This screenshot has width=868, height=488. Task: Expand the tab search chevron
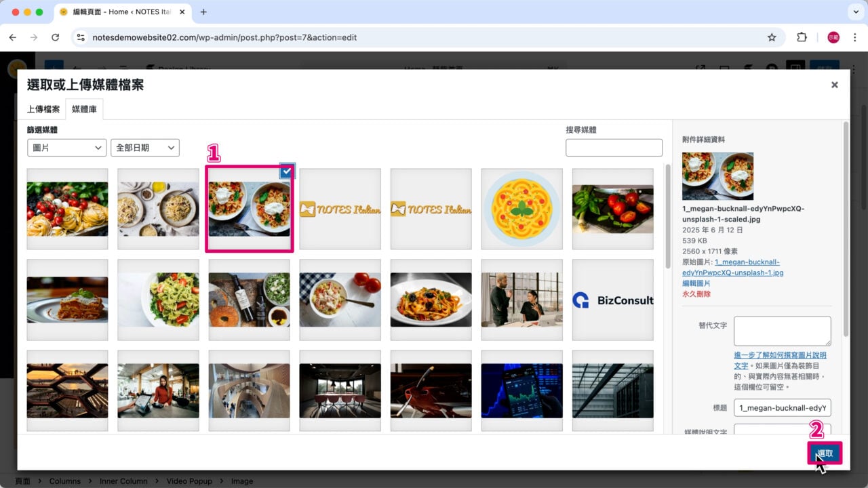click(x=854, y=12)
